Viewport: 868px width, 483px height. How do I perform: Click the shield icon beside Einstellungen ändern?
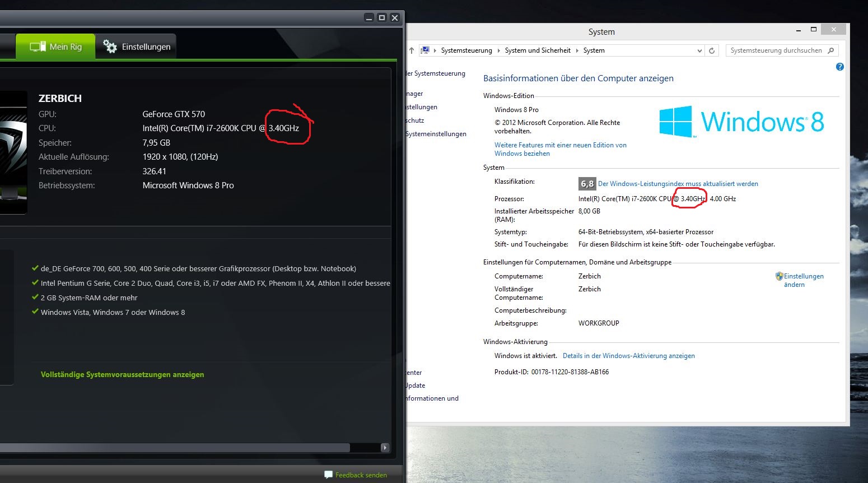pyautogui.click(x=779, y=276)
